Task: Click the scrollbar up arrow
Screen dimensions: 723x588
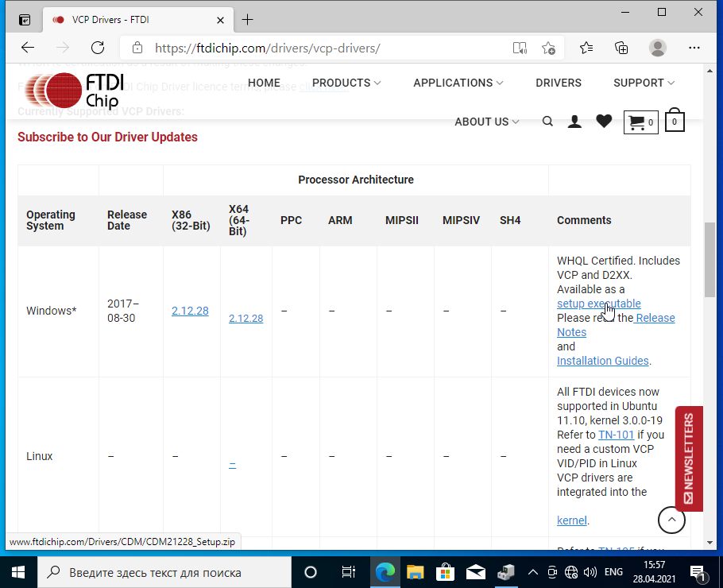Action: (709, 71)
